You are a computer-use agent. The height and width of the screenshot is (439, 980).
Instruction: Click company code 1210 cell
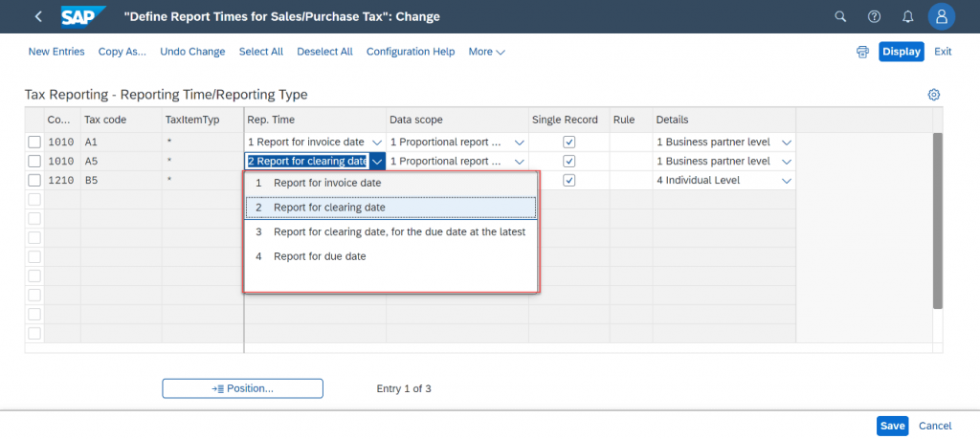click(62, 181)
